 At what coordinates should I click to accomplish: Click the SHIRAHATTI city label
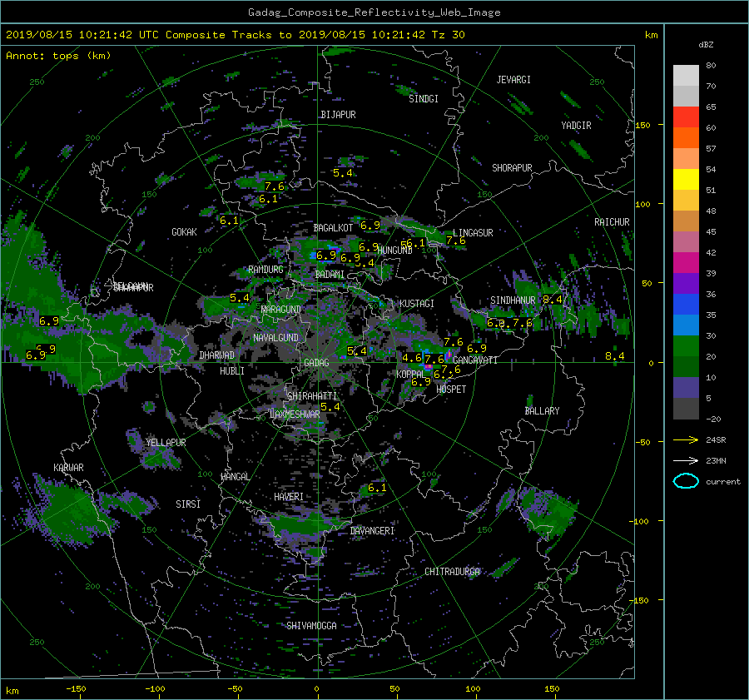(x=312, y=395)
